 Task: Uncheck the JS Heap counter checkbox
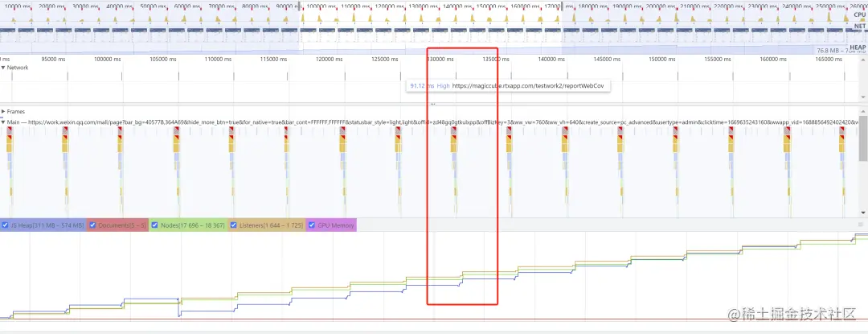(5, 225)
